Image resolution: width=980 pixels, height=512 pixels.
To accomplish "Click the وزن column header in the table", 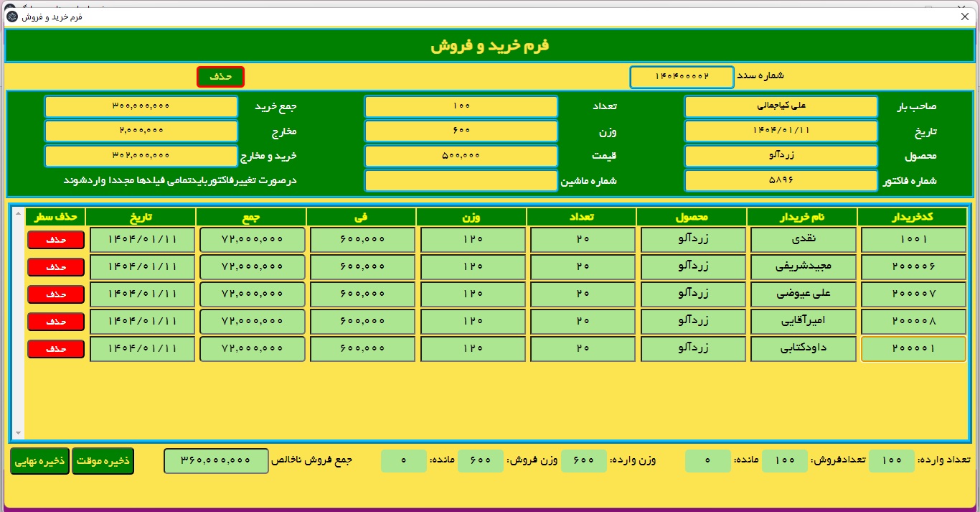I will coord(471,217).
